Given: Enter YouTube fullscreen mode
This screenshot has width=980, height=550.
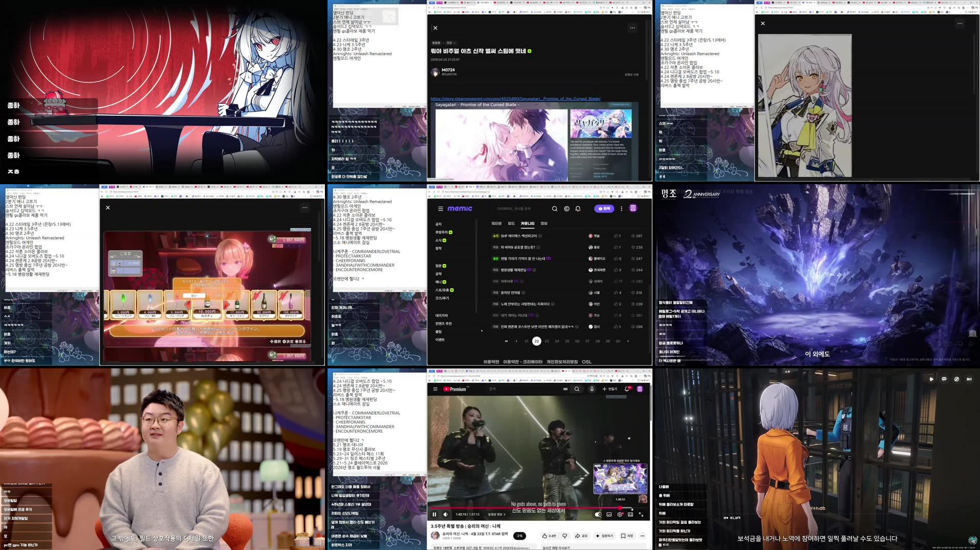Looking at the screenshot, I should click(x=641, y=515).
